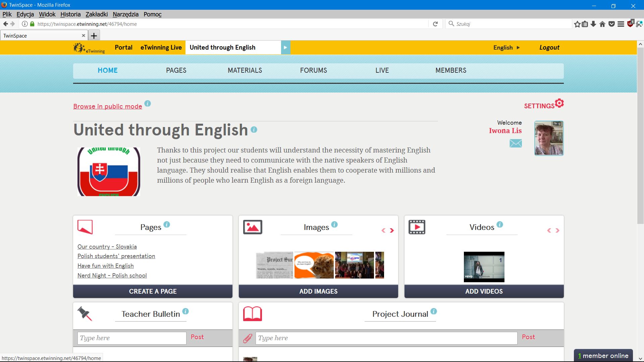
Task: Click the owl image thumbnail
Action: (314, 265)
